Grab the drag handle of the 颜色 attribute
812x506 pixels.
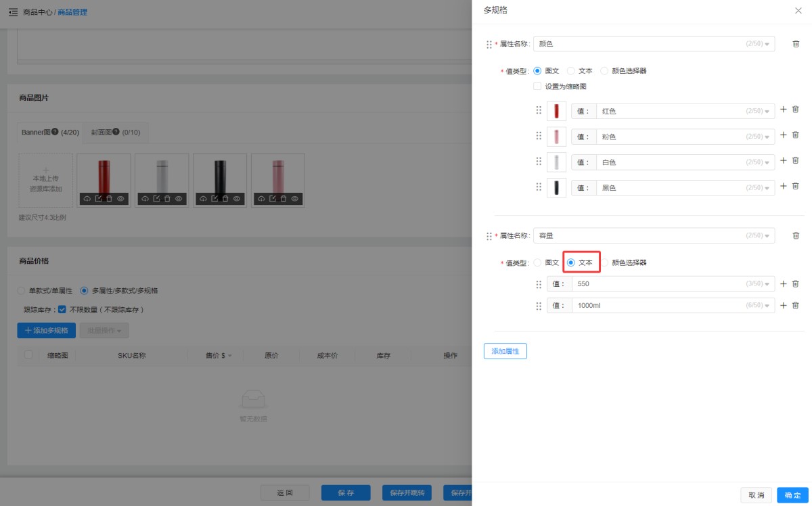pos(489,44)
